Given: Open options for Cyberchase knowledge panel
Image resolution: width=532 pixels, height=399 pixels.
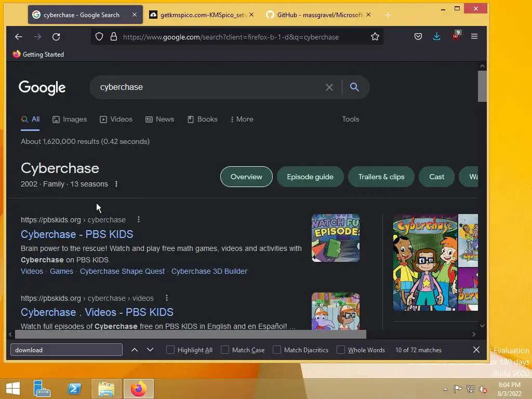Looking at the screenshot, I should [x=116, y=184].
